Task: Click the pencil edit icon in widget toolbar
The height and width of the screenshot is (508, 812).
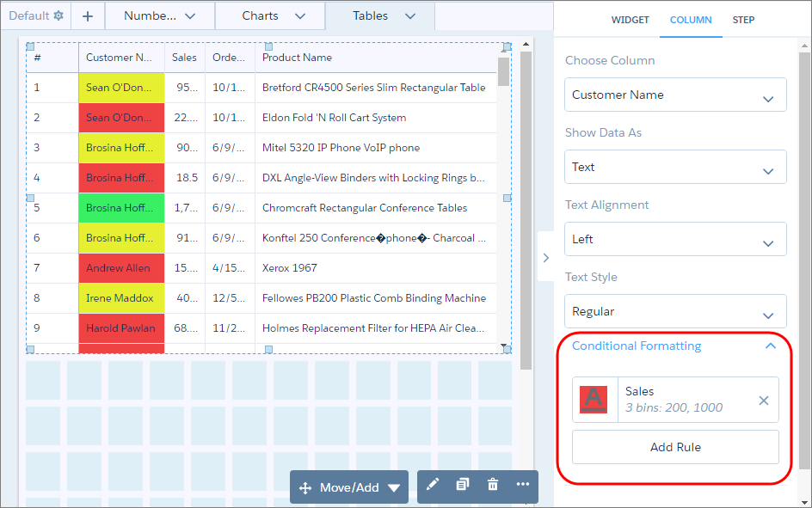Action: (433, 485)
